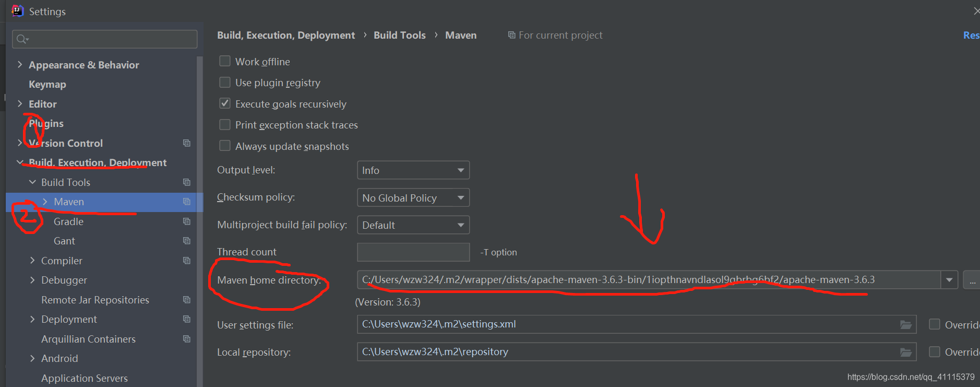Click Build, Execution, Deployment breadcrumb
The height and width of the screenshot is (387, 980).
click(286, 35)
